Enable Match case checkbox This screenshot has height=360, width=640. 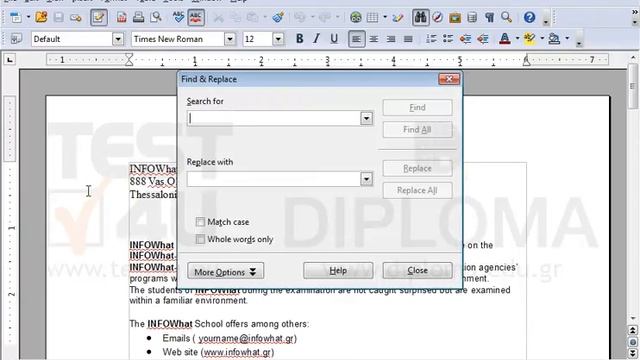coord(200,222)
